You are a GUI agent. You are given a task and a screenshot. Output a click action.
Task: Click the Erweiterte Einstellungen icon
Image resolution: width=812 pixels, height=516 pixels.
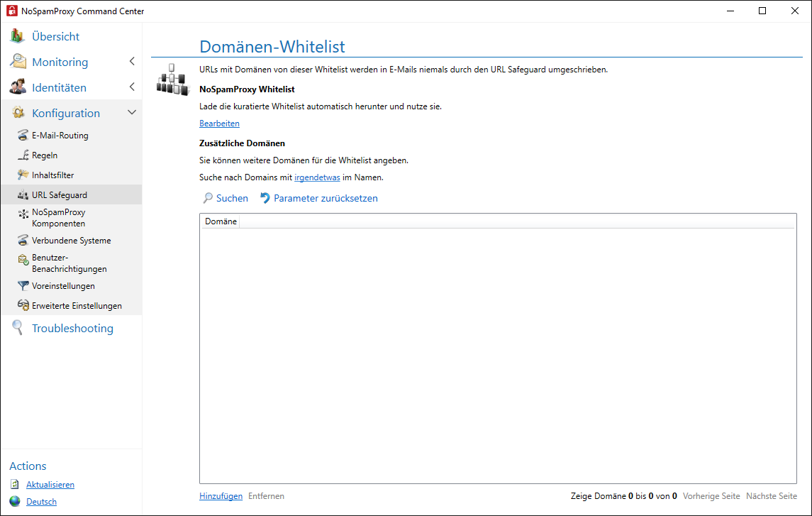point(23,305)
